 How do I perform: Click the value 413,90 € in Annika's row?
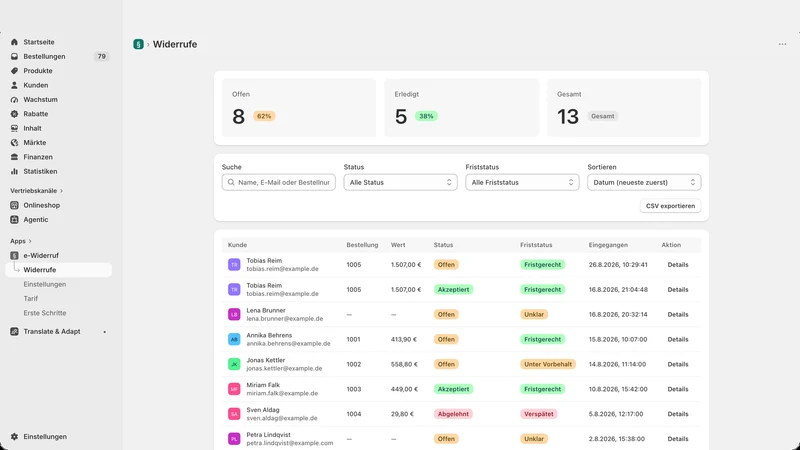[x=404, y=339]
